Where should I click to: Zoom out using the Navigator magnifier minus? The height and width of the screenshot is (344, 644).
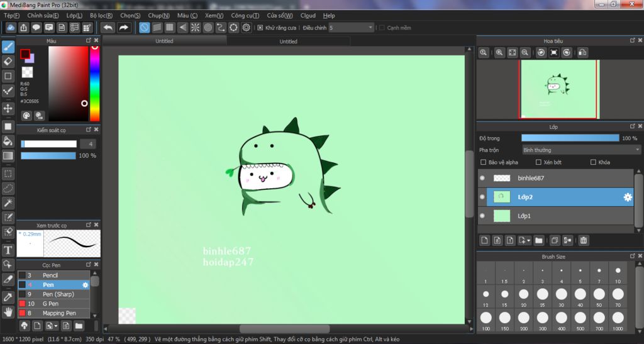(x=525, y=53)
